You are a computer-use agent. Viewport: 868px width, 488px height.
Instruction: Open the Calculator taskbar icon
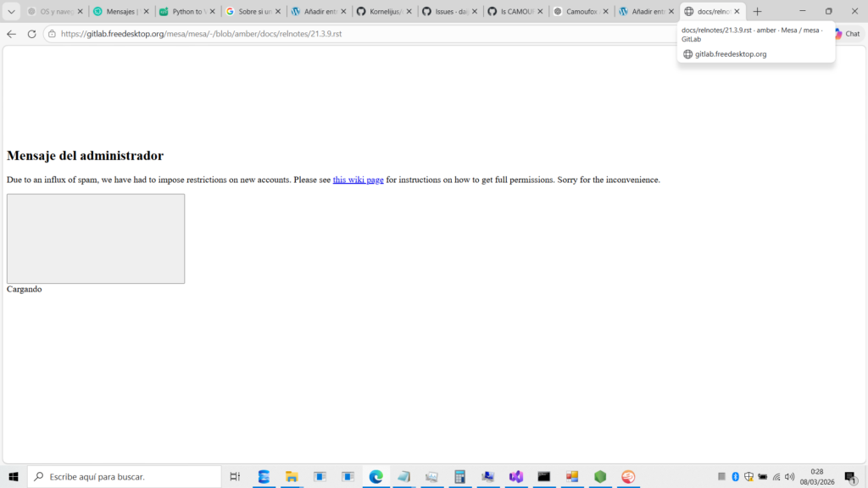pos(460,477)
